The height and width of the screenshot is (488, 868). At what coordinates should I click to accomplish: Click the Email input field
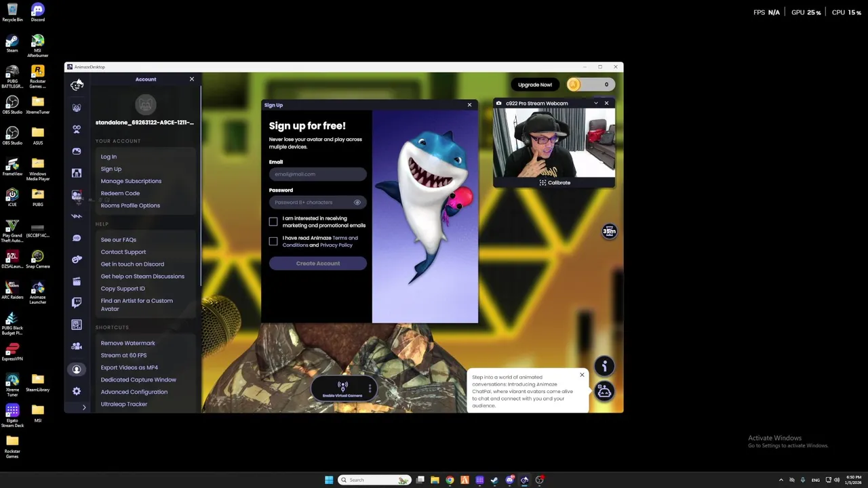coord(318,174)
